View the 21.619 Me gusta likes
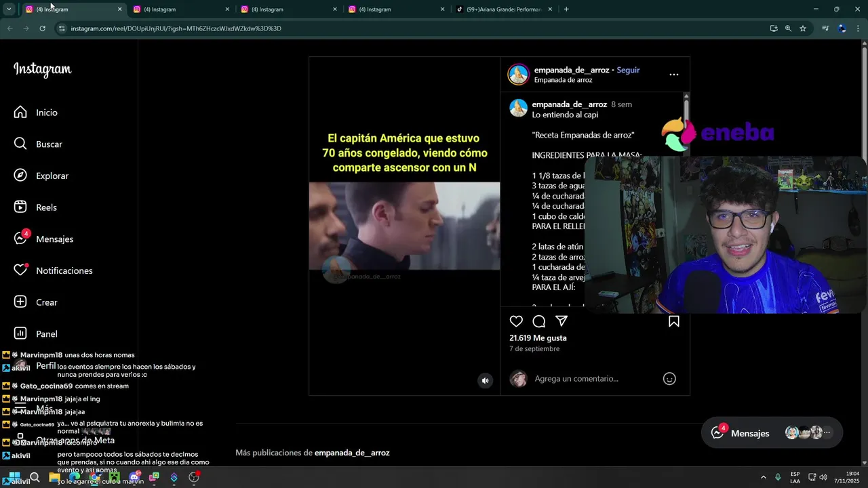868x488 pixels. click(538, 338)
